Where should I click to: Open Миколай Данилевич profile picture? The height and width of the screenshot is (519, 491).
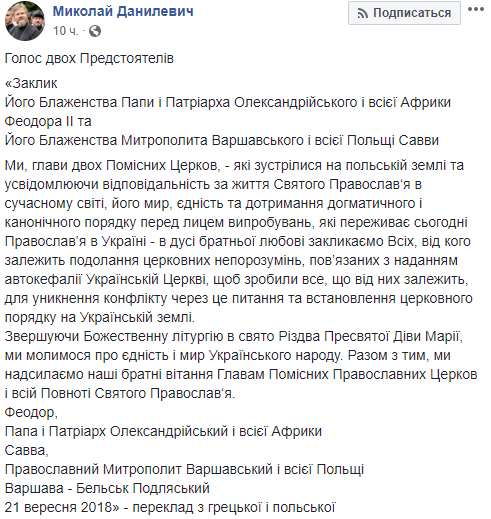click(25, 21)
